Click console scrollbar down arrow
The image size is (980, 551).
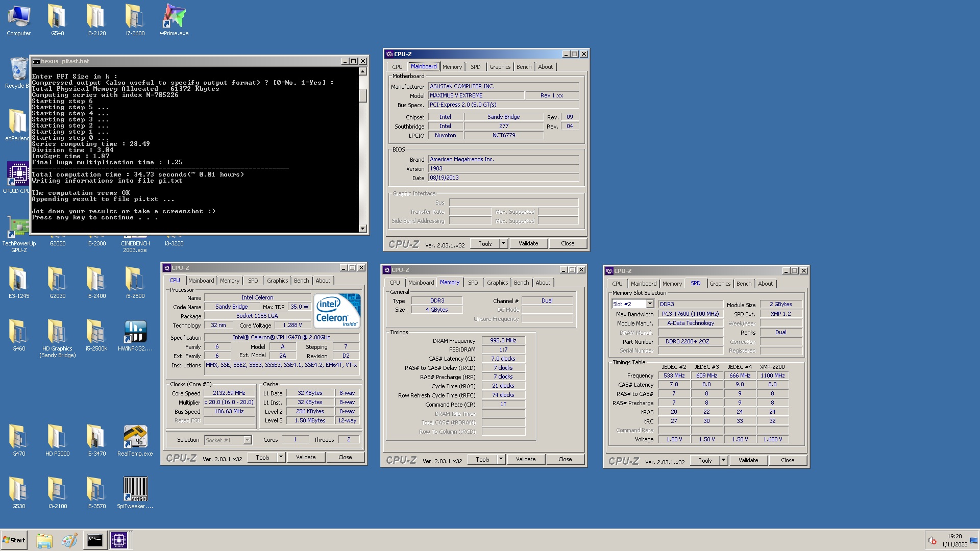click(x=362, y=229)
